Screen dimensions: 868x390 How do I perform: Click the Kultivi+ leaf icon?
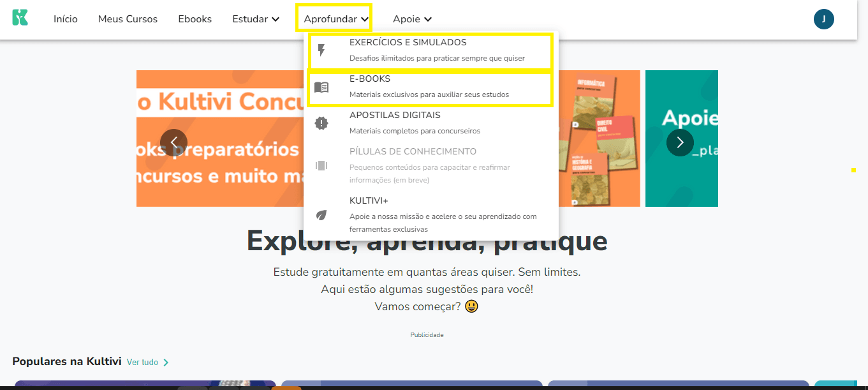(x=321, y=215)
